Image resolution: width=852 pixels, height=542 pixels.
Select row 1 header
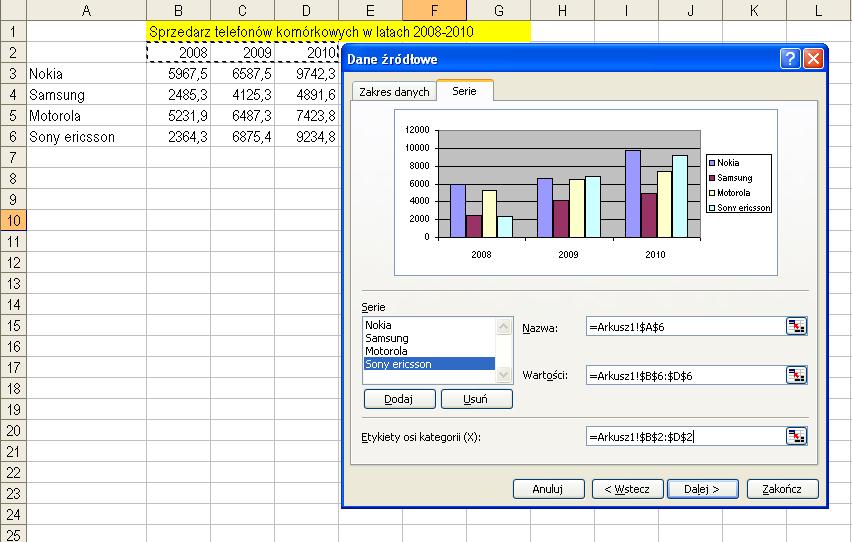(x=13, y=32)
